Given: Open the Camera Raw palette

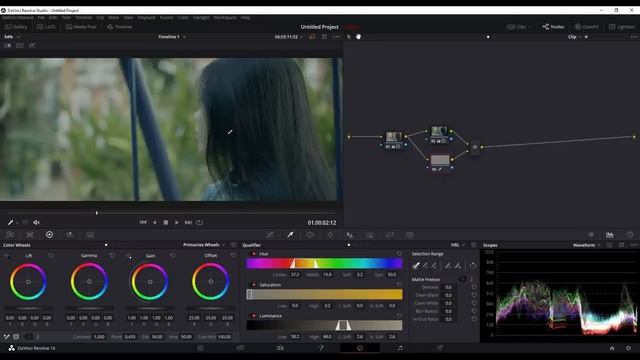Looking at the screenshot, I should (x=10, y=235).
